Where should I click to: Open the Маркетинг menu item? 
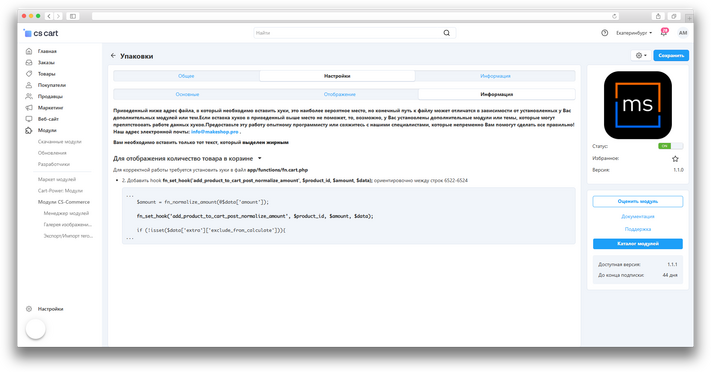pyautogui.click(x=50, y=108)
